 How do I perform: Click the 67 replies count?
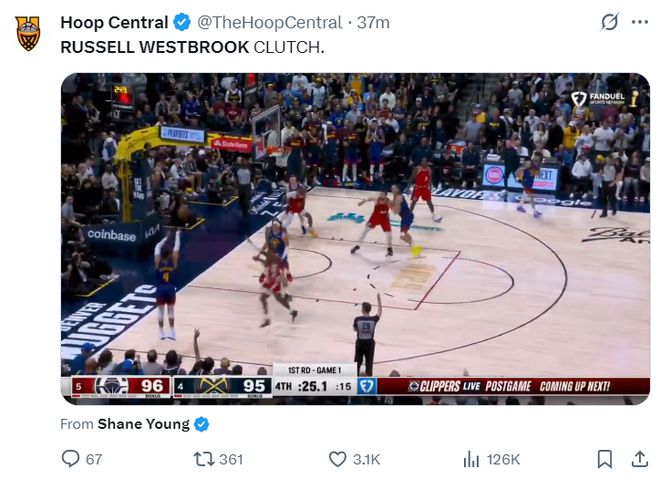pyautogui.click(x=94, y=459)
